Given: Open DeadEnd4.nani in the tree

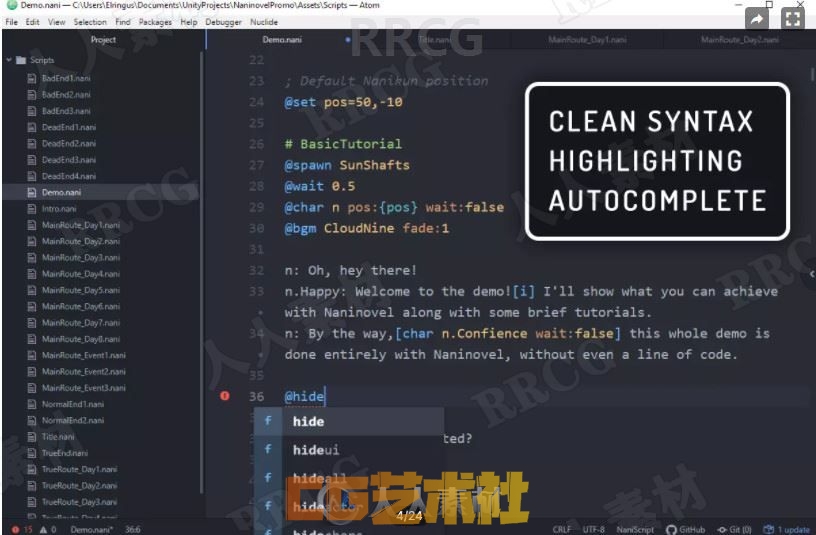Looking at the screenshot, I should [x=68, y=176].
